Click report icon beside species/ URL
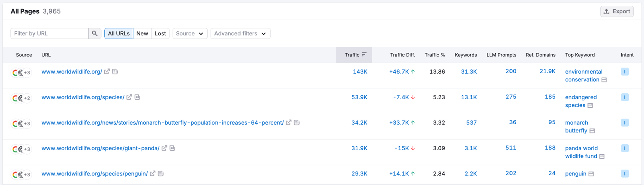The image size is (644, 185). tap(137, 97)
